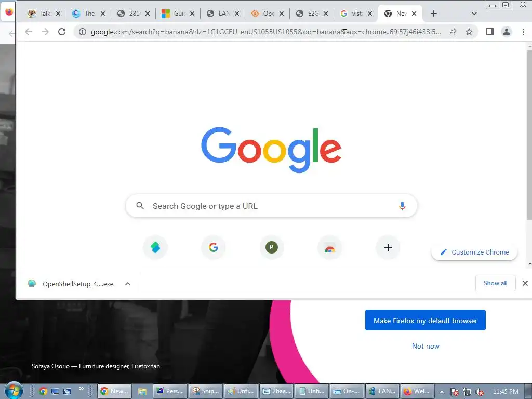The image size is (532, 399).
Task: Share this page via address bar icon
Action: [453, 32]
